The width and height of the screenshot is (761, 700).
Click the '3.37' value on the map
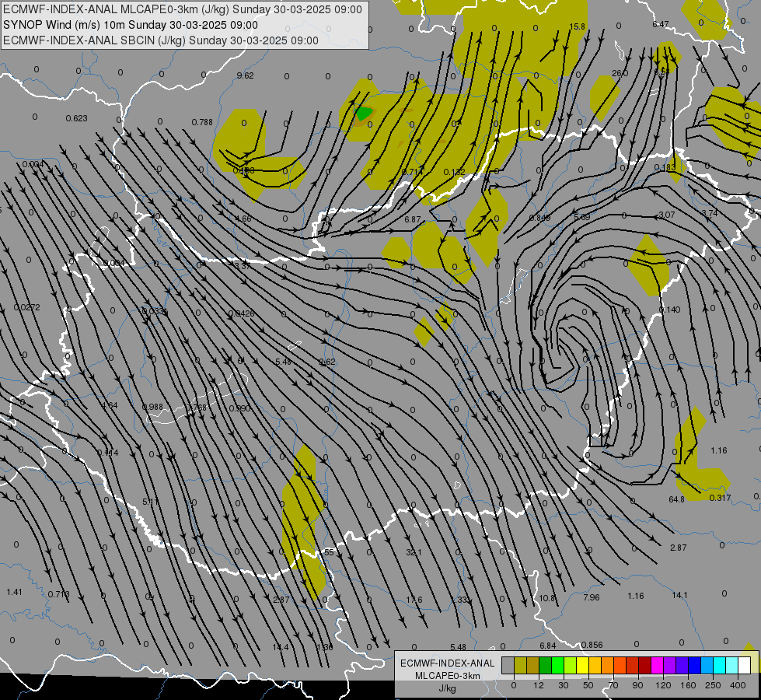click(243, 266)
